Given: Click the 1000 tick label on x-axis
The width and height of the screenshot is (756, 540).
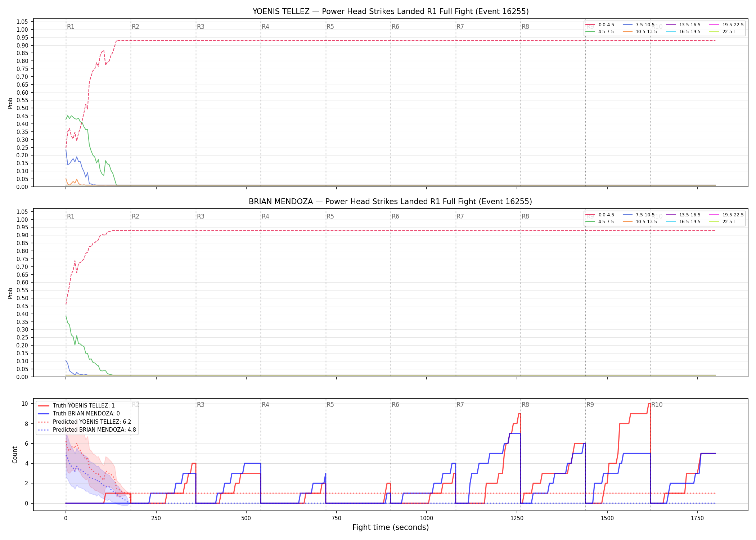Looking at the screenshot, I should click(x=427, y=518).
